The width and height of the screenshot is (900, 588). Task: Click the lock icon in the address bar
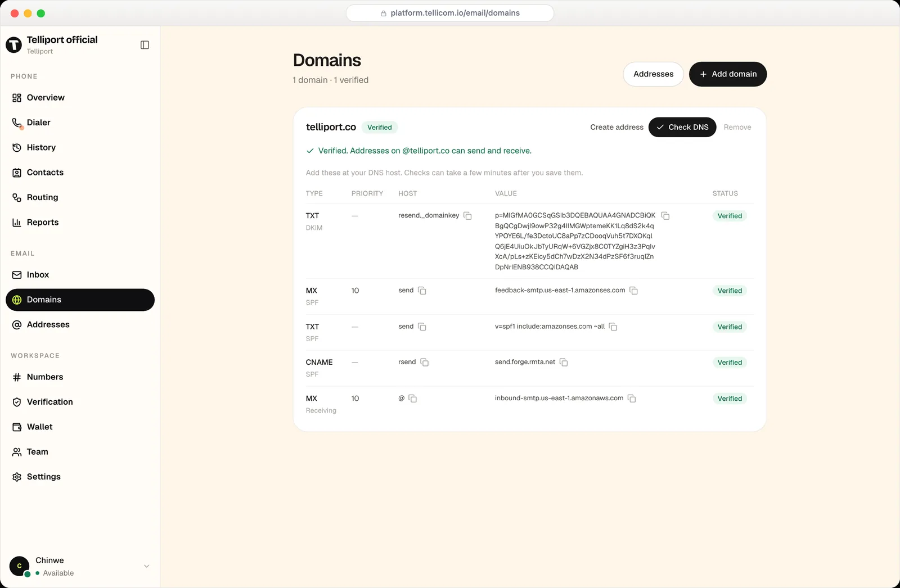pos(384,13)
